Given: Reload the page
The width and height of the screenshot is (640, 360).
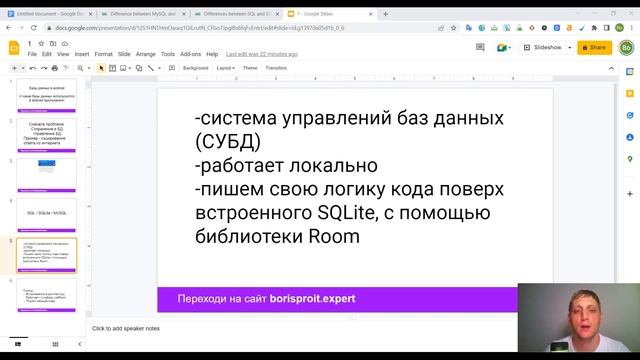Looking at the screenshot, I should (x=34, y=28).
